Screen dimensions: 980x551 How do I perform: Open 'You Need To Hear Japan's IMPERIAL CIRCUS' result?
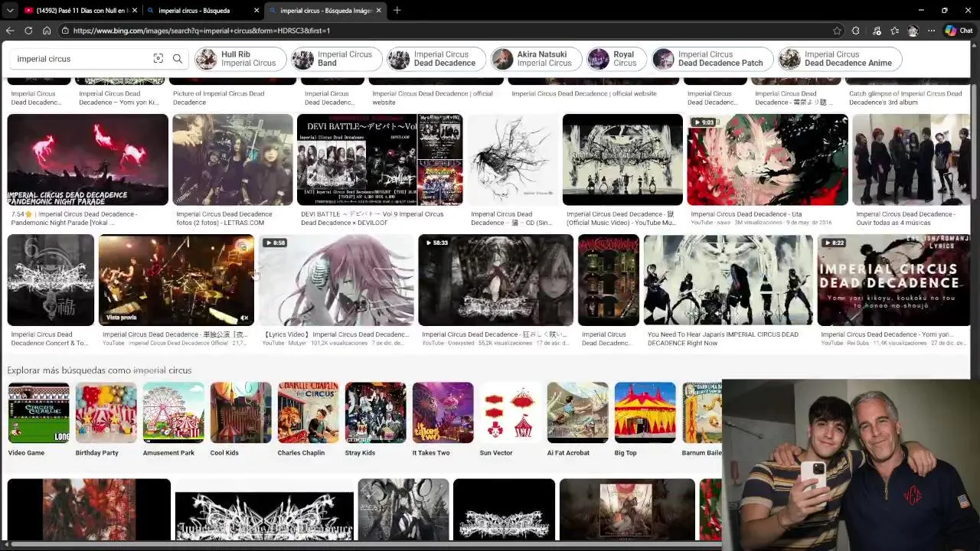tap(728, 280)
